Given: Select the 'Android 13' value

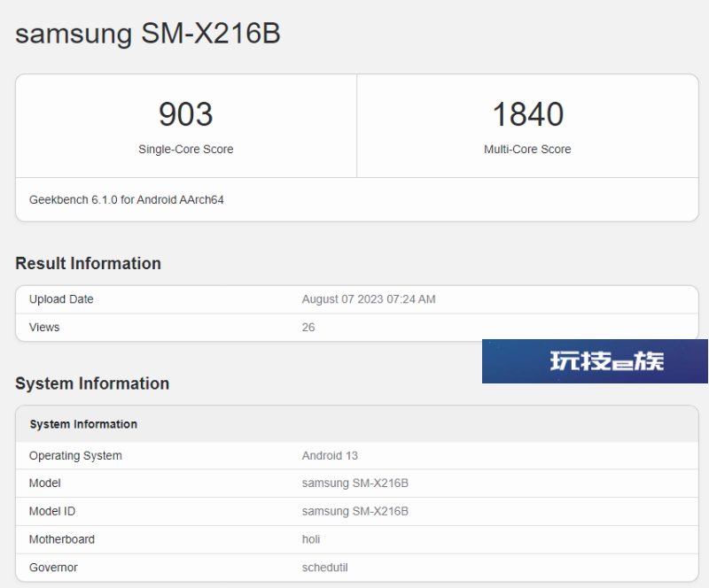Looking at the screenshot, I should tap(330, 455).
